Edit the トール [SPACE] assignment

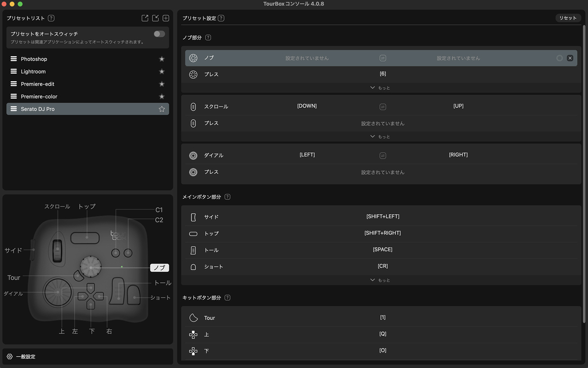pyautogui.click(x=382, y=249)
